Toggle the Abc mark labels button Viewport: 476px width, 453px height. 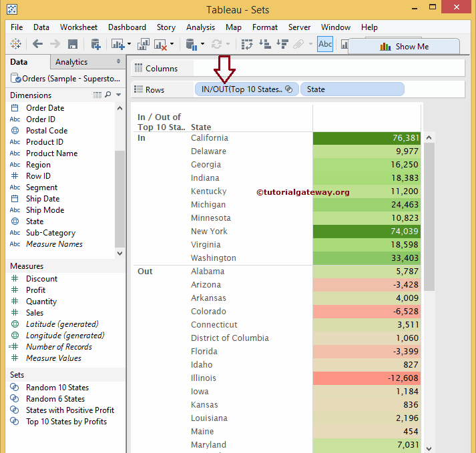click(325, 45)
